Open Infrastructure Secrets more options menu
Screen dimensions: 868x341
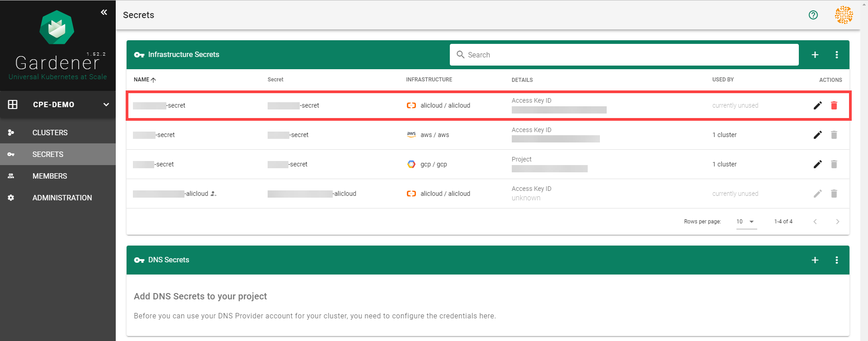836,55
